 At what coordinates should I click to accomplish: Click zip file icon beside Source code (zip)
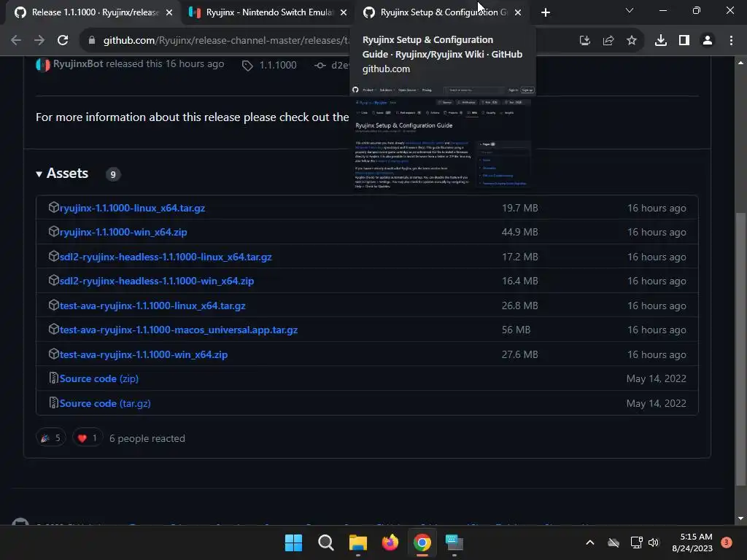coord(54,378)
